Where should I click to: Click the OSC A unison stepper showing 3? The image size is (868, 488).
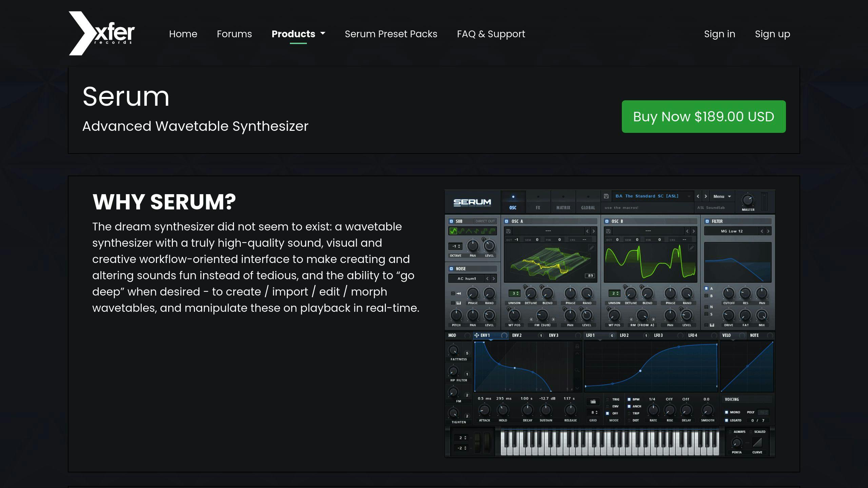(x=514, y=293)
